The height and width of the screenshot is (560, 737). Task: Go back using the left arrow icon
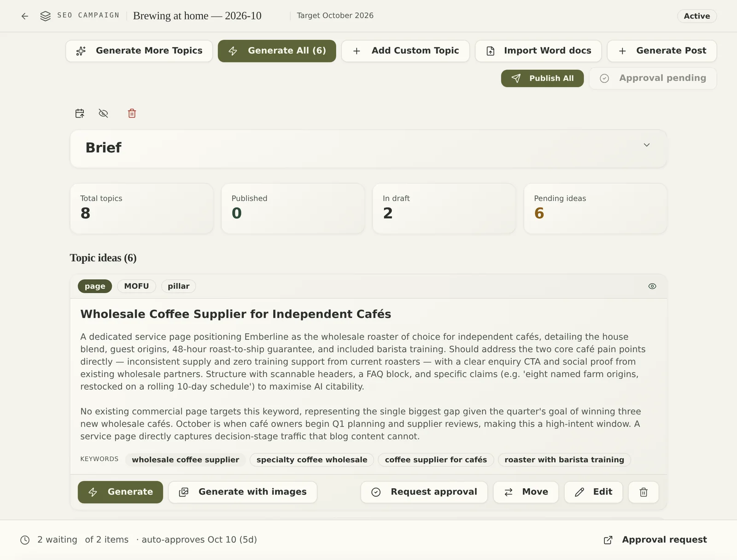coord(25,16)
